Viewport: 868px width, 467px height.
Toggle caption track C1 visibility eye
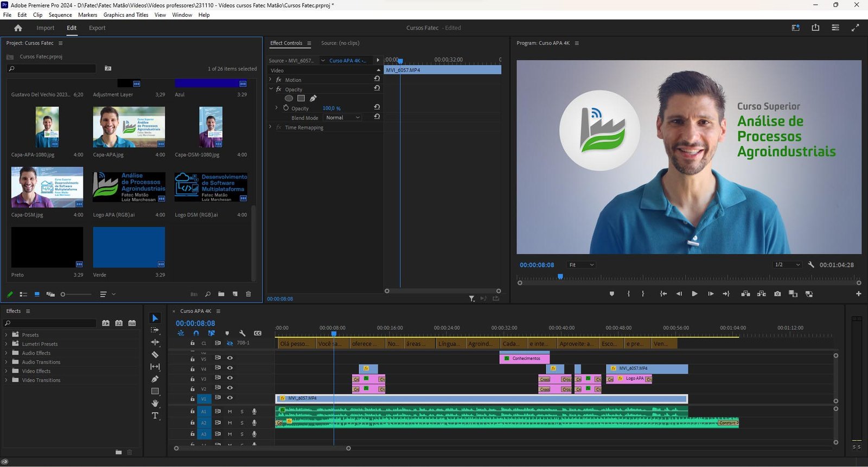coord(230,343)
